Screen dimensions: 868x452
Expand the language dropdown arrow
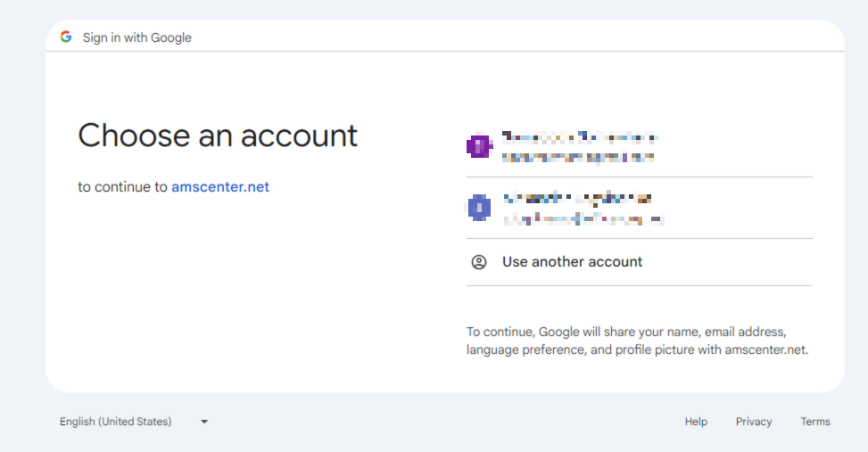(x=204, y=422)
